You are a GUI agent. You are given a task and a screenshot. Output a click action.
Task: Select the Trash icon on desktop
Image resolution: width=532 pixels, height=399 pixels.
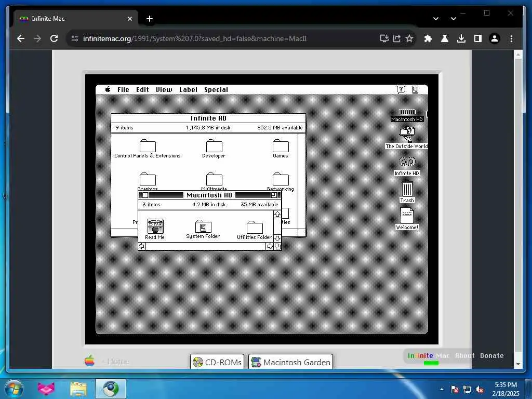click(x=407, y=192)
